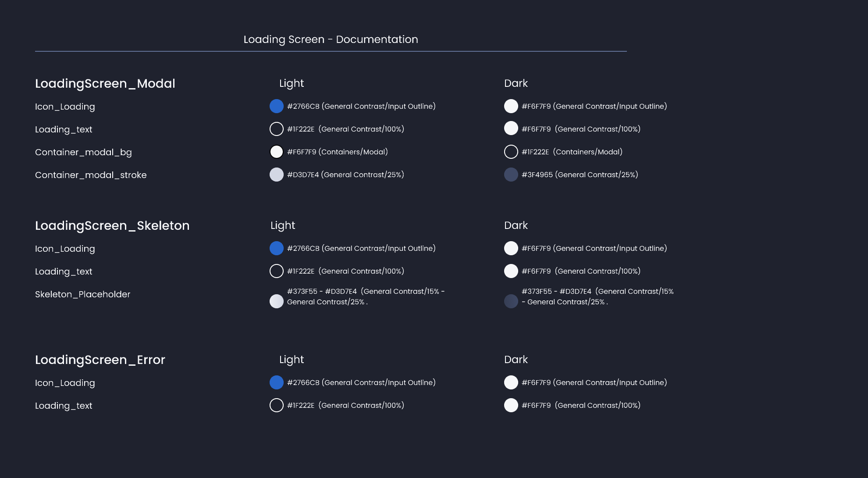
Task: Select the Skeleton_Placeholder gradient swatch in Dark column
Action: (x=511, y=301)
